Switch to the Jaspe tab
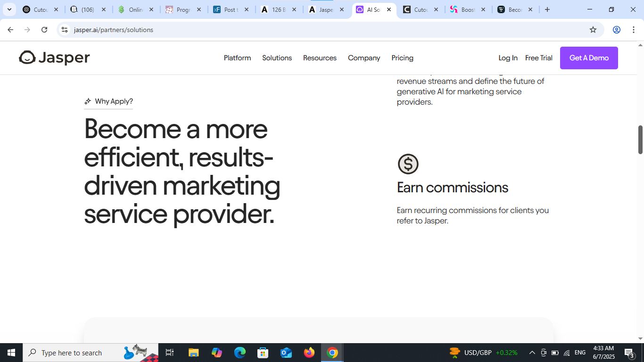This screenshot has height=362, width=644. pyautogui.click(x=326, y=9)
